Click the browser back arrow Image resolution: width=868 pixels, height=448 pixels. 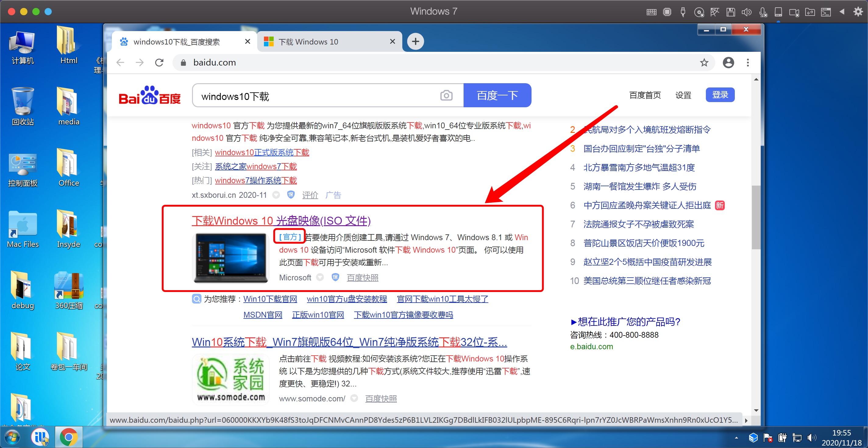(x=120, y=63)
